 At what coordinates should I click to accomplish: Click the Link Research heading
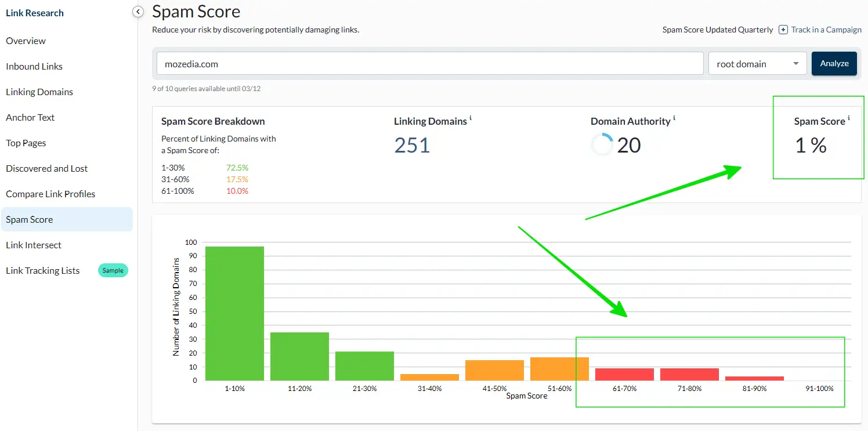point(34,13)
